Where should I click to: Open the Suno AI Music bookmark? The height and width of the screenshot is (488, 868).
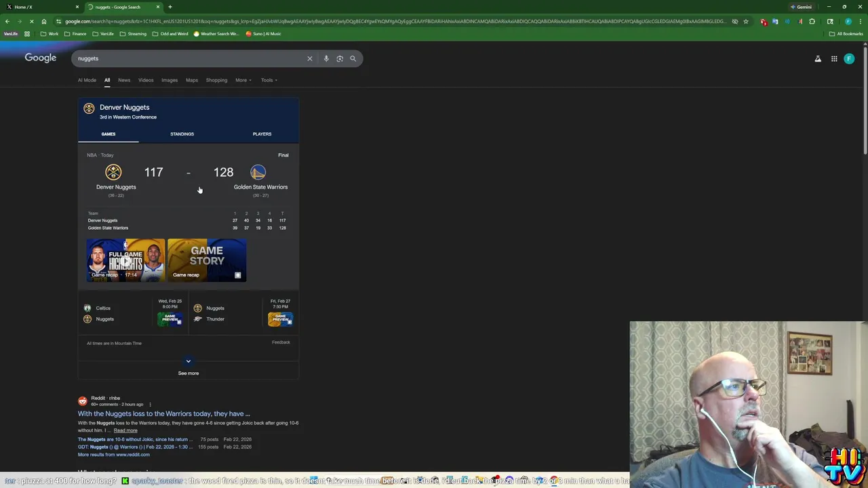263,34
